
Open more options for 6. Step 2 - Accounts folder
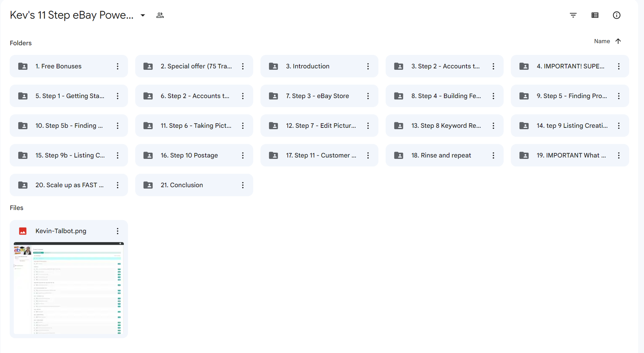(x=243, y=96)
